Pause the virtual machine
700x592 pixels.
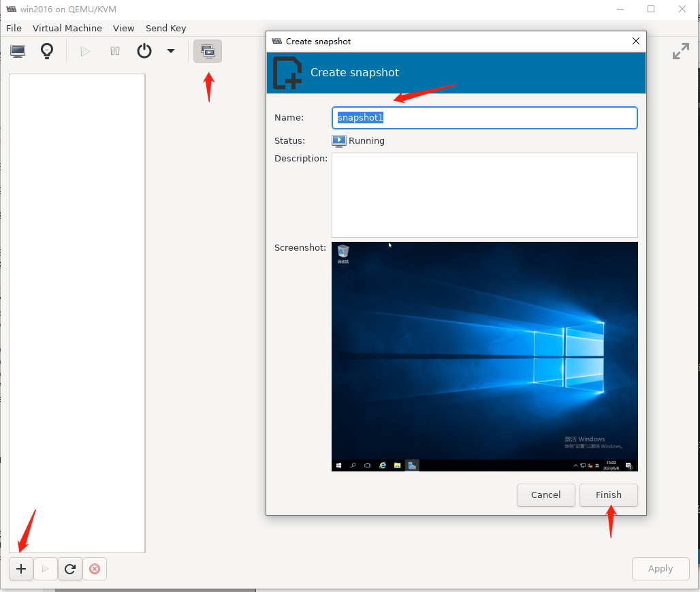click(x=115, y=51)
